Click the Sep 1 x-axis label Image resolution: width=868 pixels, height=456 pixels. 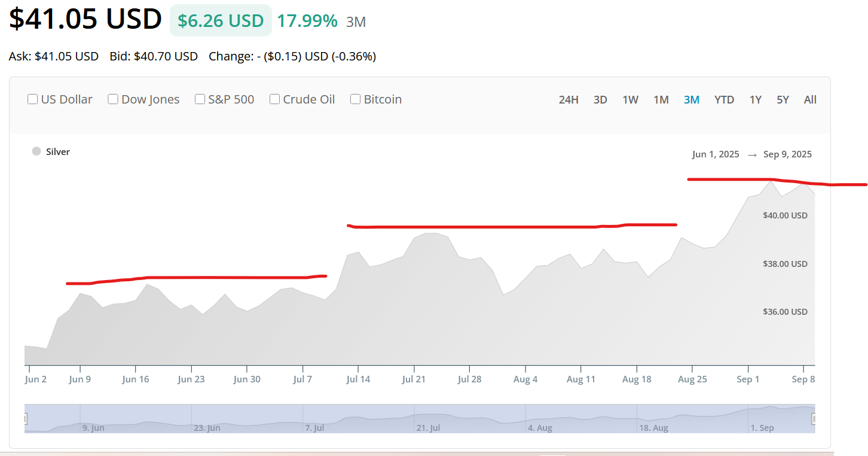[748, 379]
